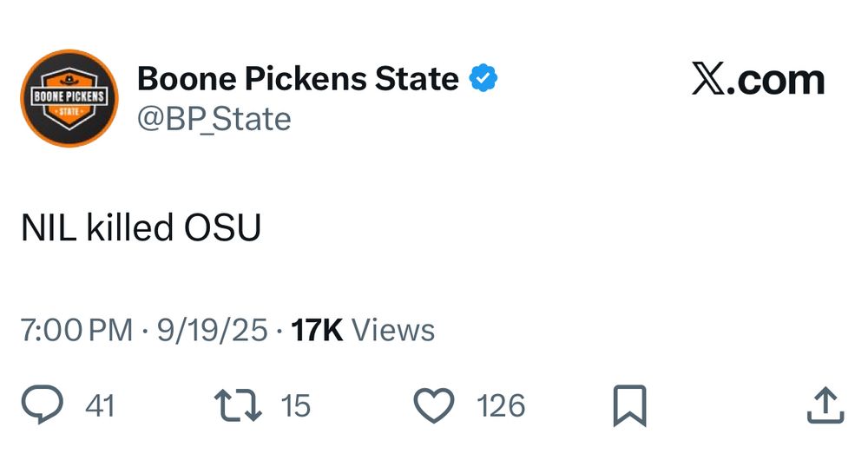Click the 'Views' label
Viewport: 868px width, 467px height.
(393, 330)
